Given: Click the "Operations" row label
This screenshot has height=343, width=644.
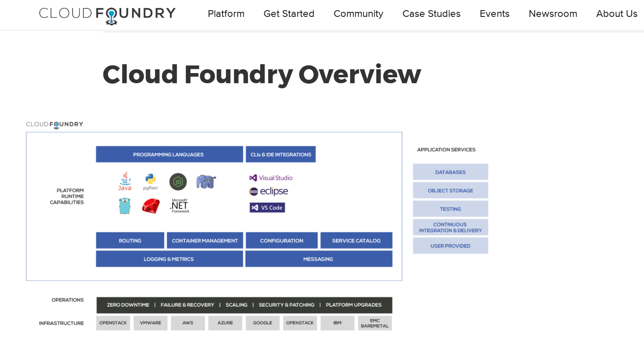Looking at the screenshot, I should (68, 300).
